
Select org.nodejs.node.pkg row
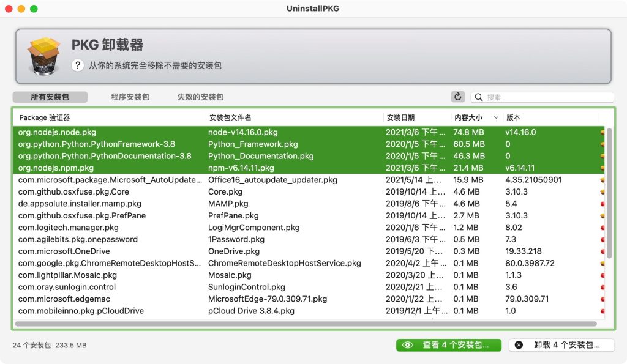point(309,132)
